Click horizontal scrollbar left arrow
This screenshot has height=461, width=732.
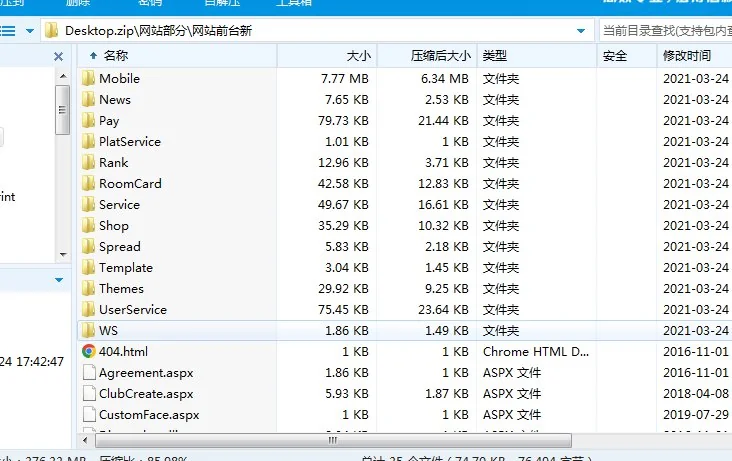pyautogui.click(x=85, y=440)
